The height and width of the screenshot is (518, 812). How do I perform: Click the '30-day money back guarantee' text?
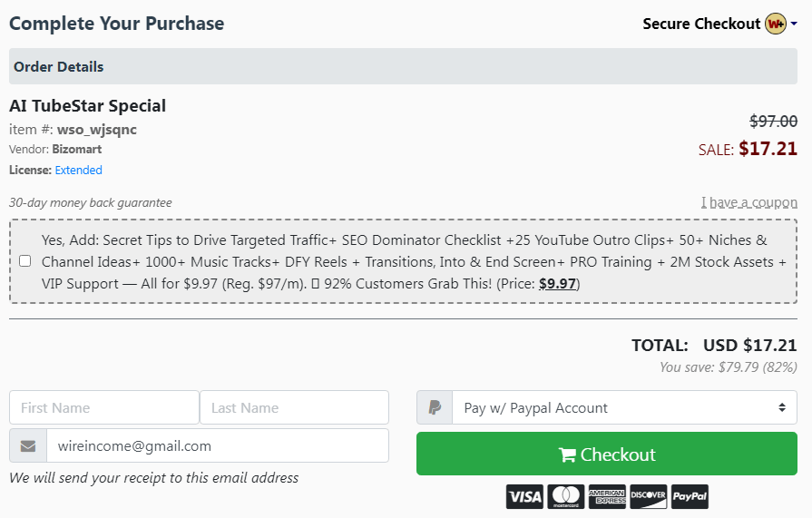(x=90, y=202)
